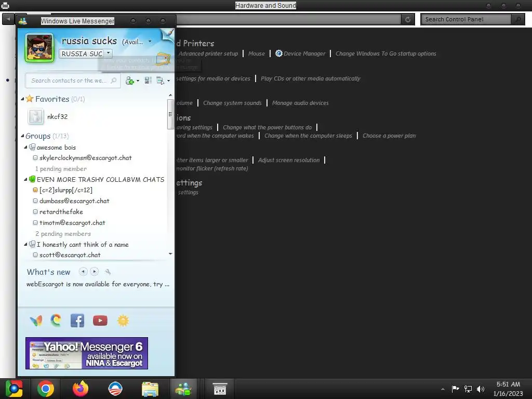Open the webEscargot is now available news link
This screenshot has width=532, height=399.
tap(98, 284)
